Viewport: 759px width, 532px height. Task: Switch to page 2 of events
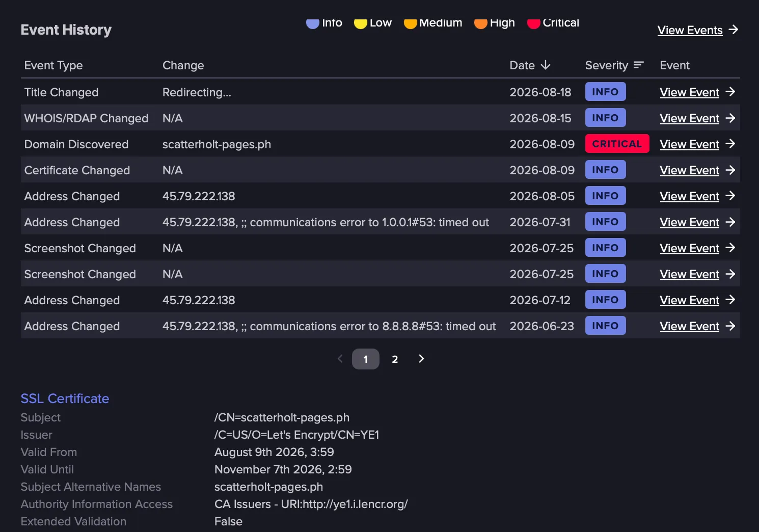(x=395, y=359)
